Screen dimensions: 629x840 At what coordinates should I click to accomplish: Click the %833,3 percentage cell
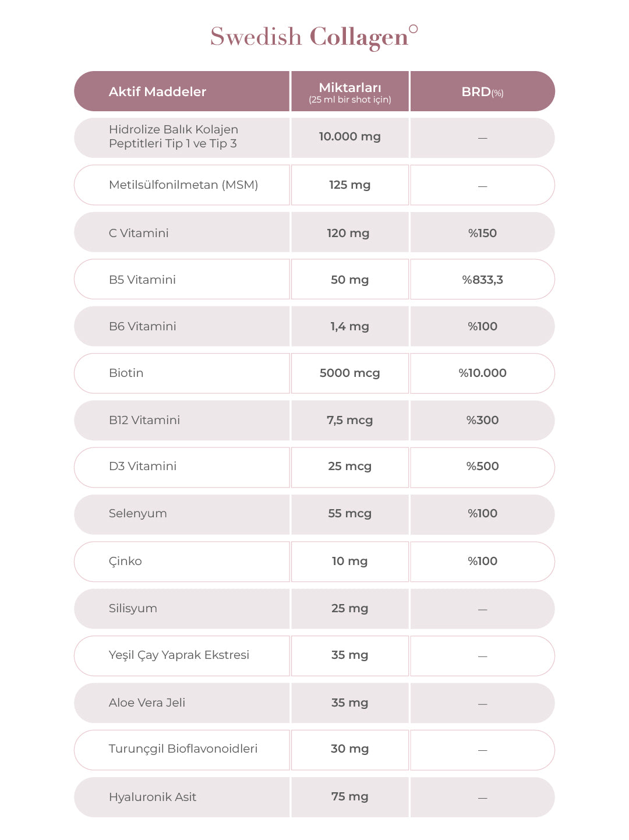pyautogui.click(x=482, y=280)
